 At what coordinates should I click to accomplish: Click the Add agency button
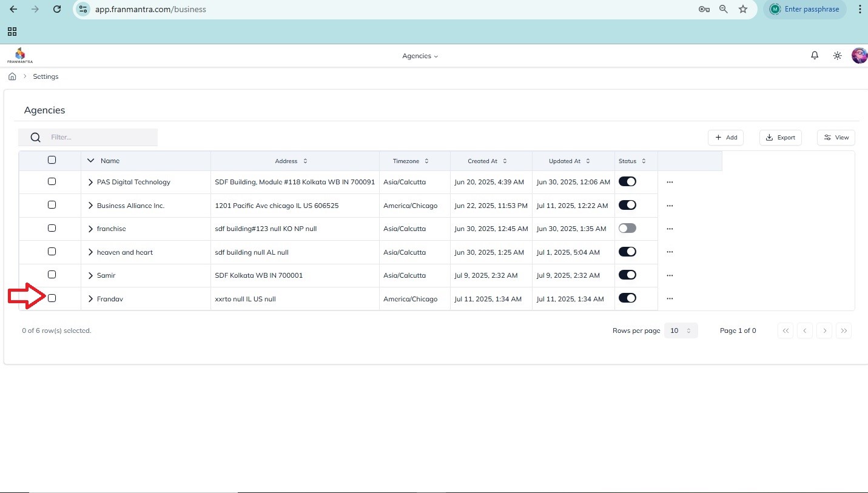point(725,138)
